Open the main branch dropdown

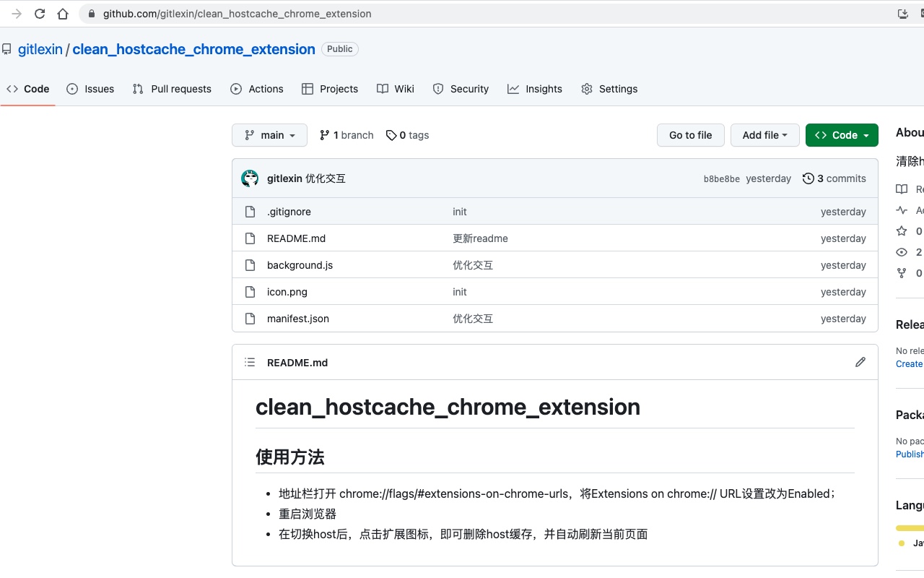click(x=269, y=135)
